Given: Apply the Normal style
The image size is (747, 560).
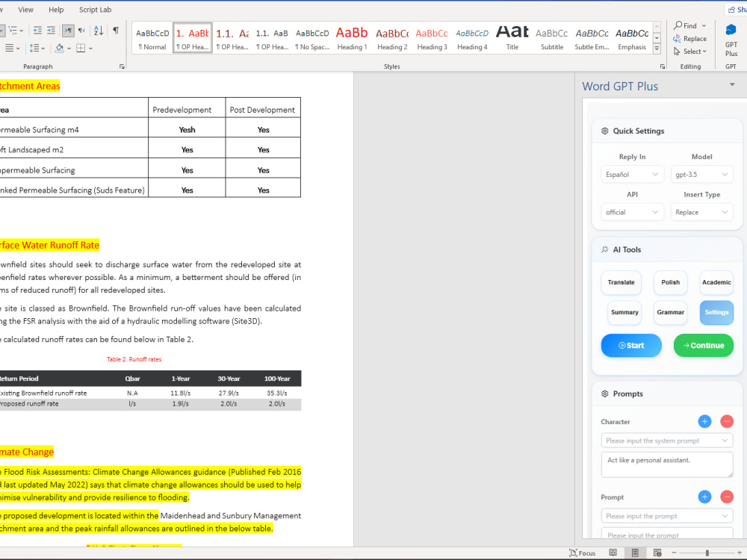Looking at the screenshot, I should (x=152, y=38).
